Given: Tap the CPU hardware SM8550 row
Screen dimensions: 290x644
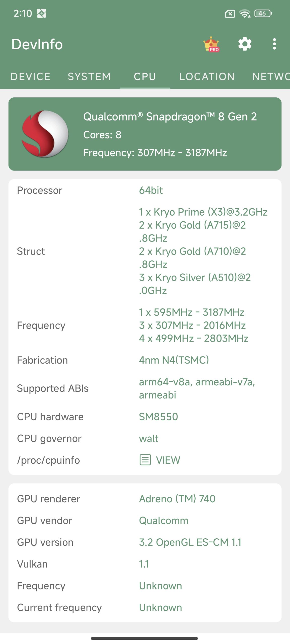Looking at the screenshot, I should [145, 417].
